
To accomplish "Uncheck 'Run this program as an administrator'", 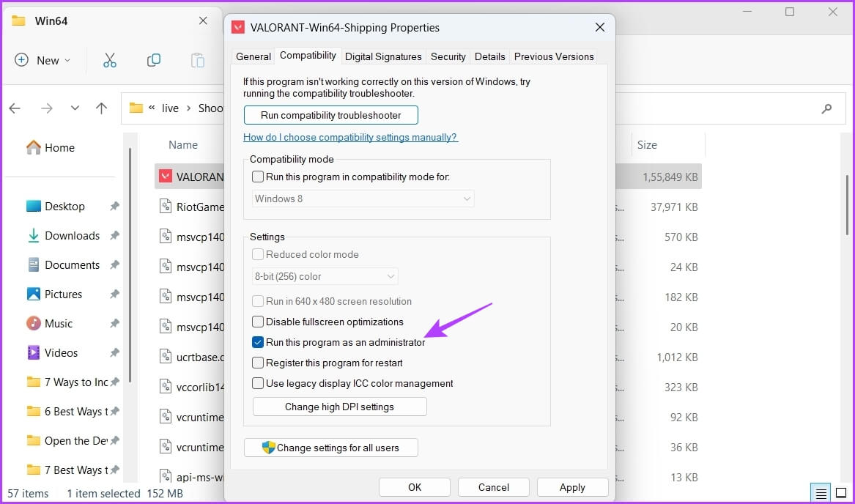I will pos(258,342).
